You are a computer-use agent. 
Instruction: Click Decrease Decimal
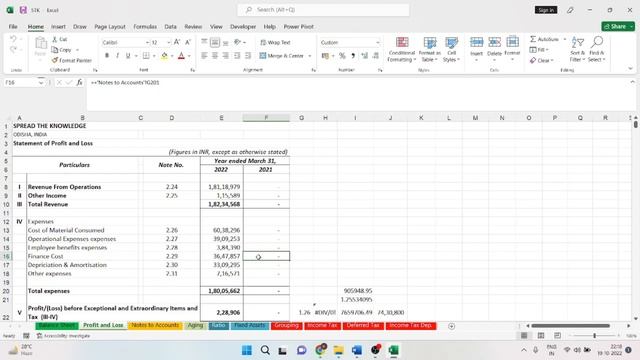[375, 56]
